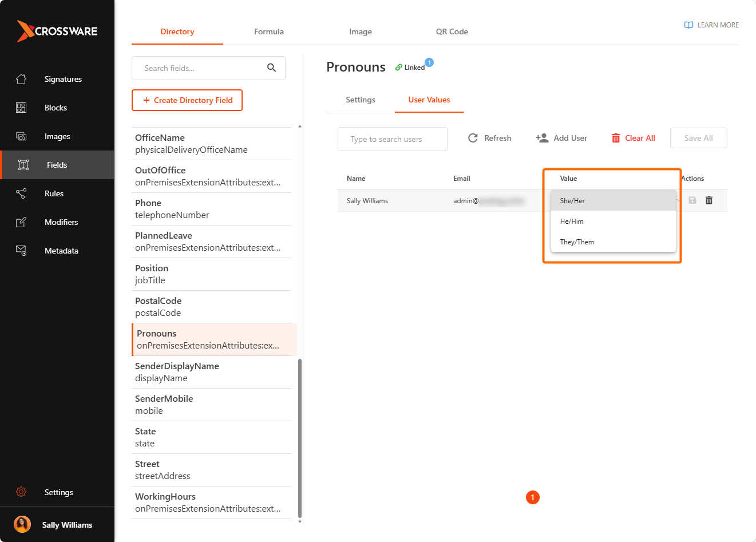Open Signatures from sidebar icon

click(x=21, y=79)
